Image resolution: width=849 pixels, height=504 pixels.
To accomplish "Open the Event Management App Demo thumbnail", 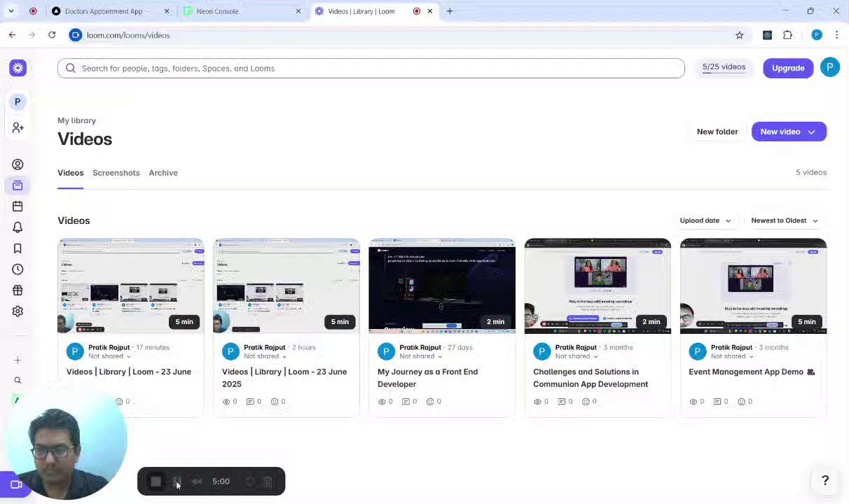I will click(753, 286).
